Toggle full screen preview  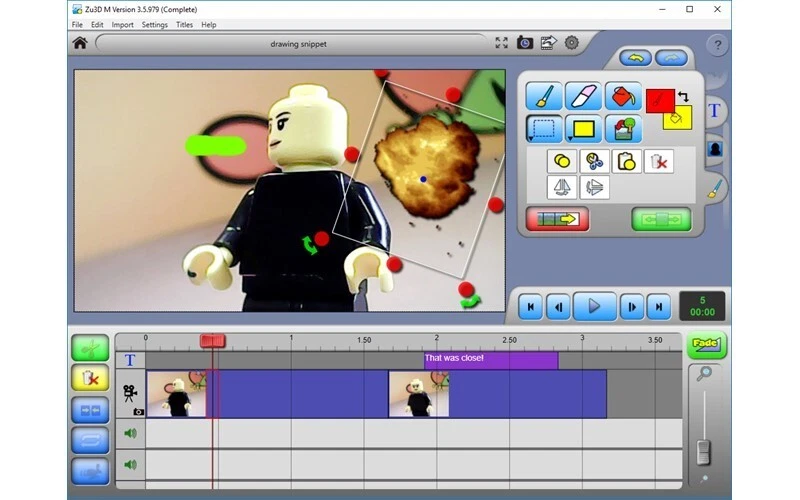(502, 43)
